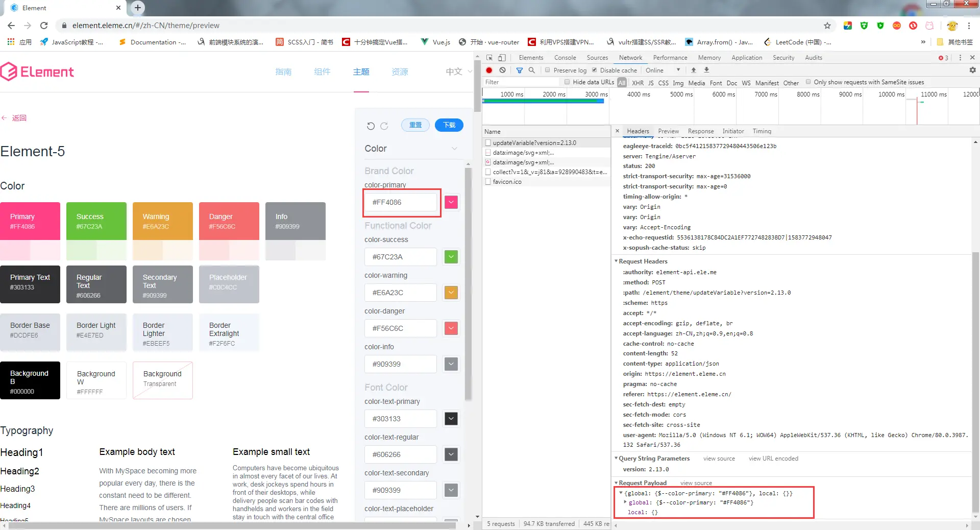The height and width of the screenshot is (530, 980).
Task: Toggle the network filter funnel icon
Action: point(519,70)
